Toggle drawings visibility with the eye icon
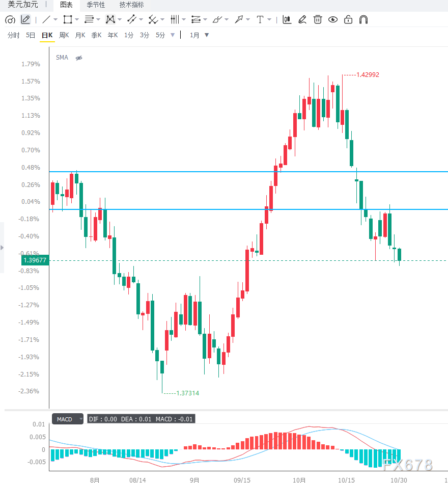 point(333,20)
